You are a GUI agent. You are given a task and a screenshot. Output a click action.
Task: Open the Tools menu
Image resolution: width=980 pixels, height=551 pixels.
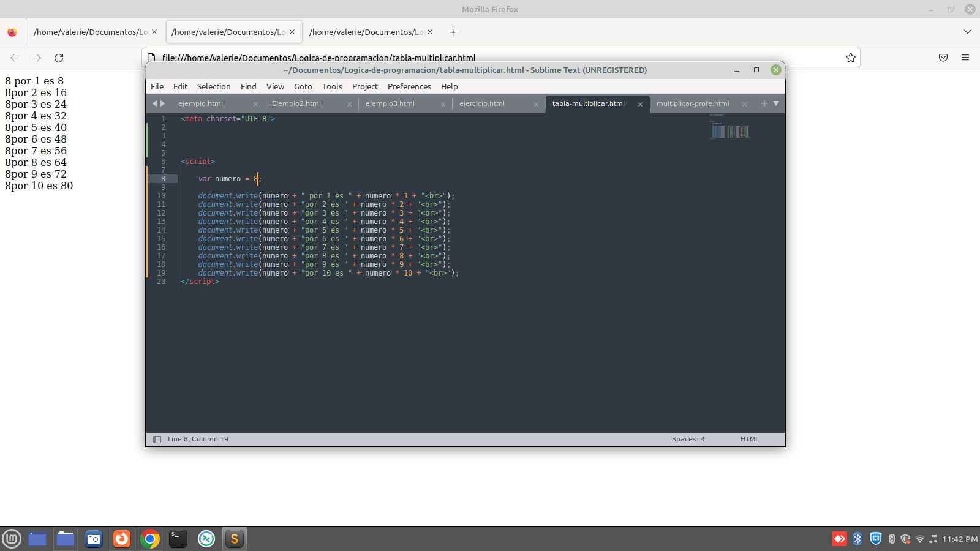click(x=332, y=86)
